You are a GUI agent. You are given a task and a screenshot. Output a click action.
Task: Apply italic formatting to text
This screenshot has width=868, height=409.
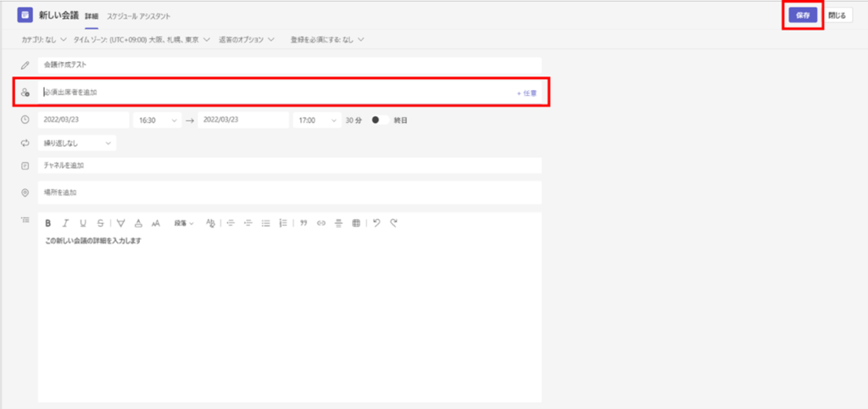coord(65,223)
